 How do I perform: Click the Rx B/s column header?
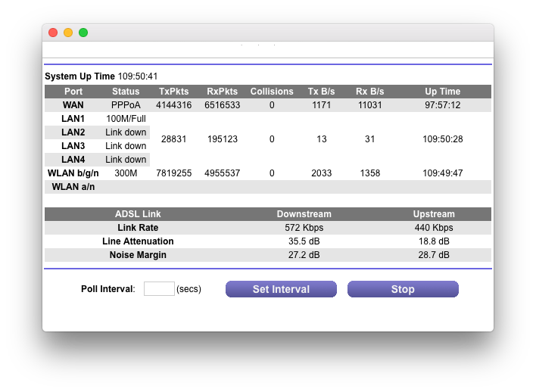(370, 92)
